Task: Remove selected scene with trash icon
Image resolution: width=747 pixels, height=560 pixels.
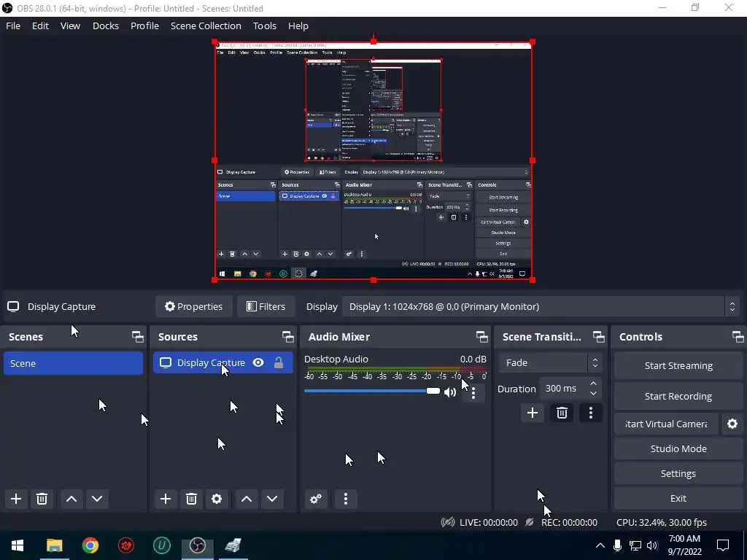Action: click(x=42, y=499)
